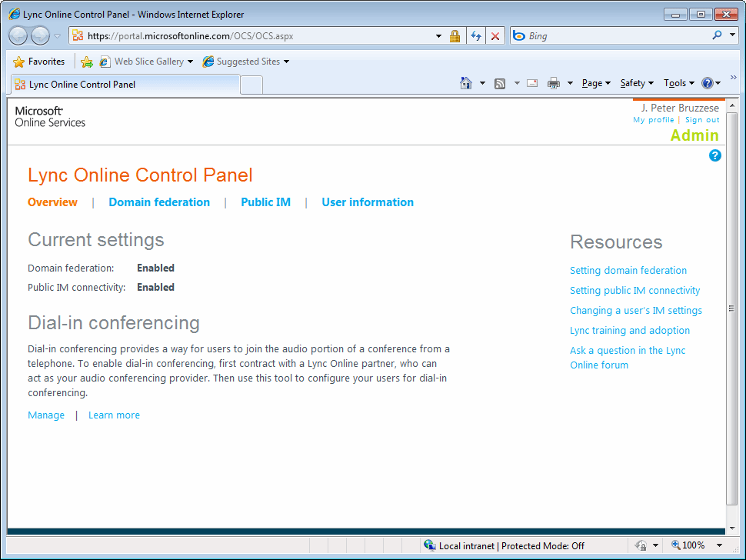
Task: Click the J. Peter Bruzzese user name
Action: pyautogui.click(x=680, y=108)
